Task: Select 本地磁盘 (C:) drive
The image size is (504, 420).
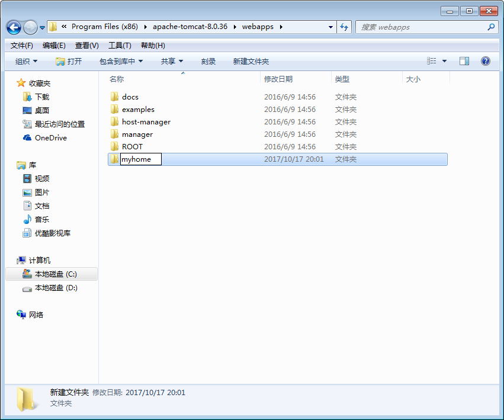Action: (x=52, y=274)
